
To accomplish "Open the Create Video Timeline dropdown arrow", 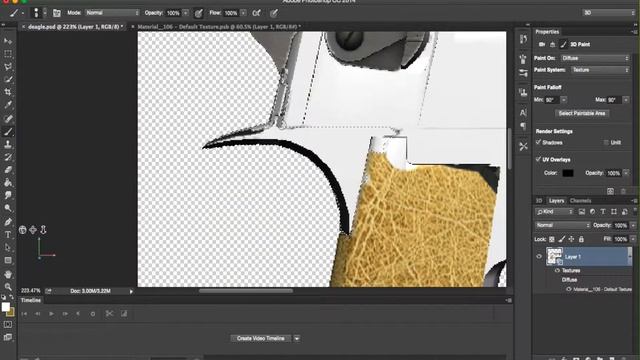I will pyautogui.click(x=297, y=338).
